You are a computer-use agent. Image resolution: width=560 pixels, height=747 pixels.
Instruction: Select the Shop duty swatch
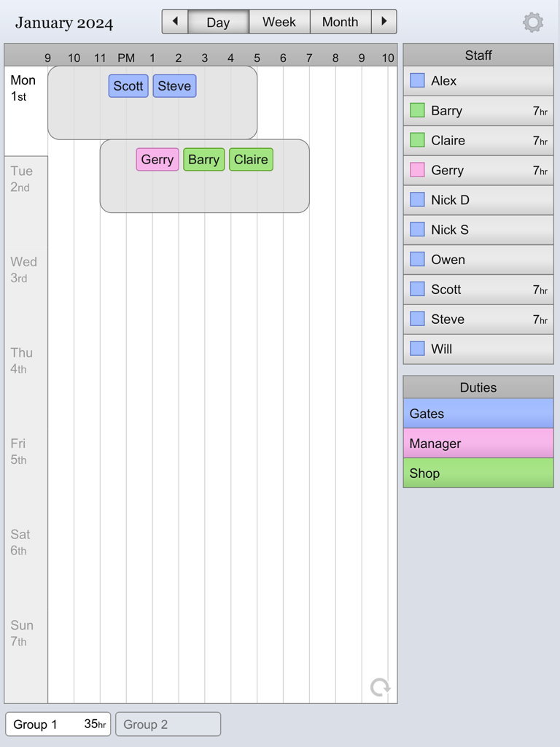click(x=478, y=473)
